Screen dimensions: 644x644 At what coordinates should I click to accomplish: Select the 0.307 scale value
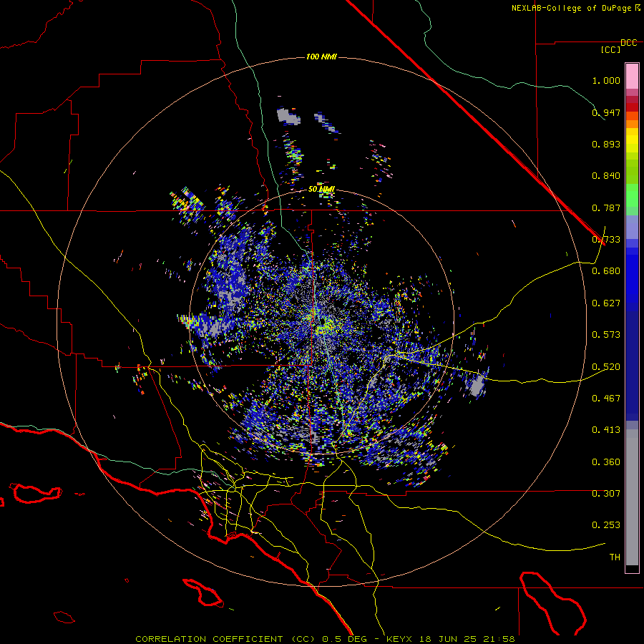point(606,493)
